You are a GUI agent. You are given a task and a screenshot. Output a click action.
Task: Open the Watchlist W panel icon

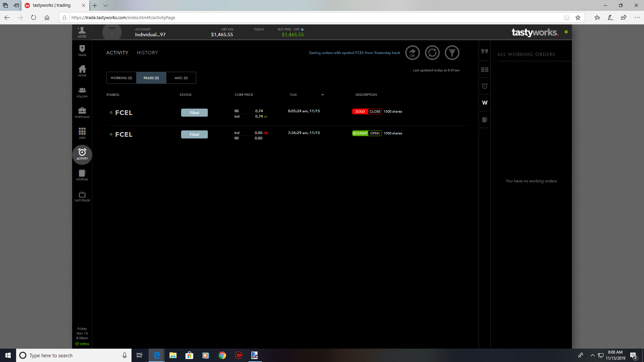[485, 103]
